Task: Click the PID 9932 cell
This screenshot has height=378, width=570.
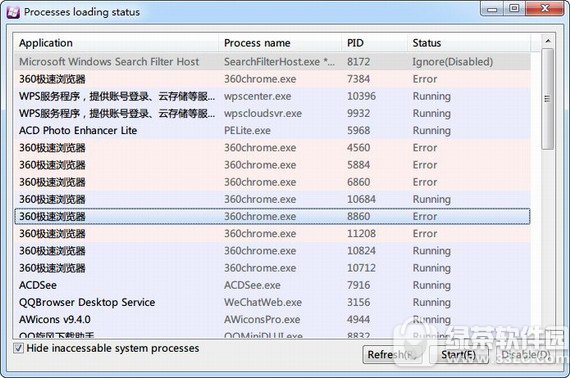Action: click(358, 113)
